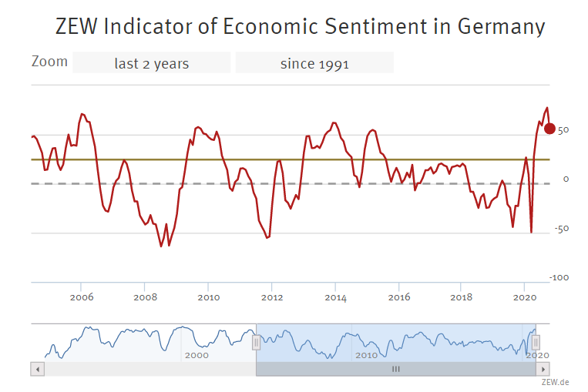This screenshot has height=392, width=588.
Task: Click the 2010 label in the navigator
Action: 366,355
